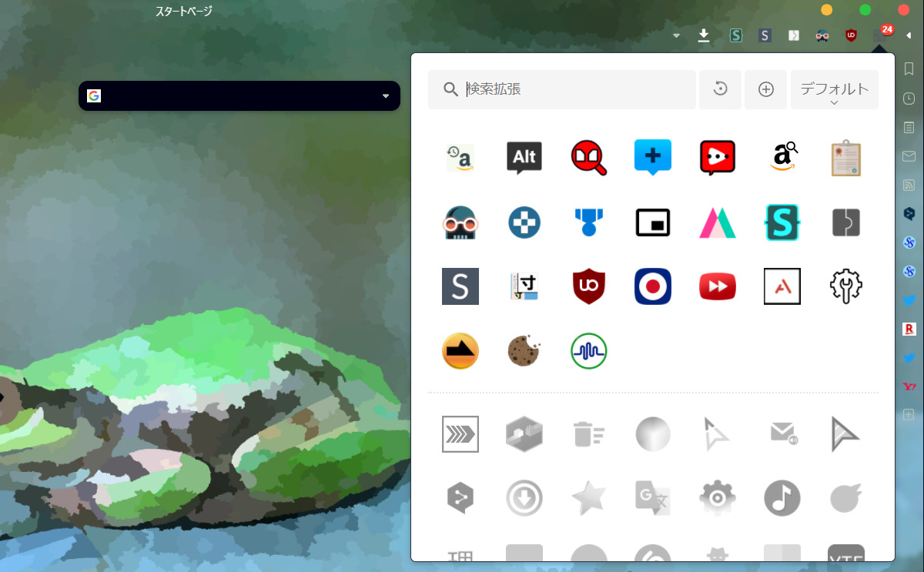Select the disabled gear extension
Image resolution: width=924 pixels, height=572 pixels.
tap(718, 499)
